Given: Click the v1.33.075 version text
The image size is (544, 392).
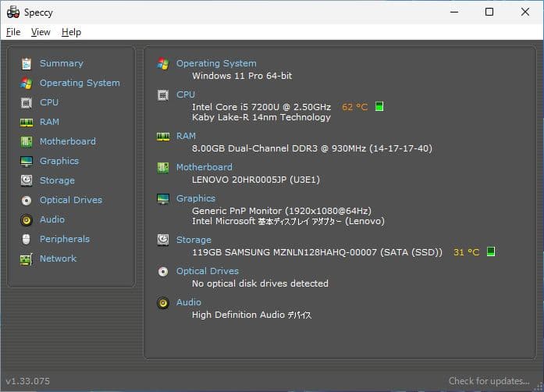Looking at the screenshot, I should 28,381.
